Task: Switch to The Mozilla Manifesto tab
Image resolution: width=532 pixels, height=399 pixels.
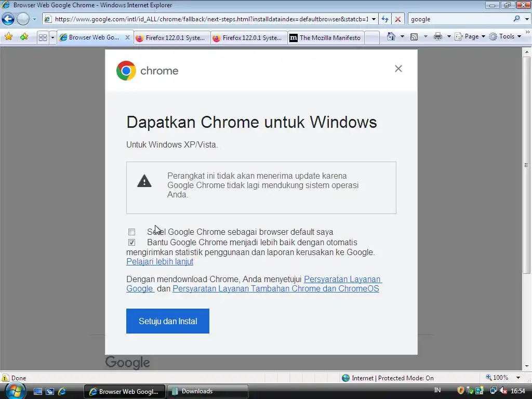Action: pyautogui.click(x=326, y=37)
